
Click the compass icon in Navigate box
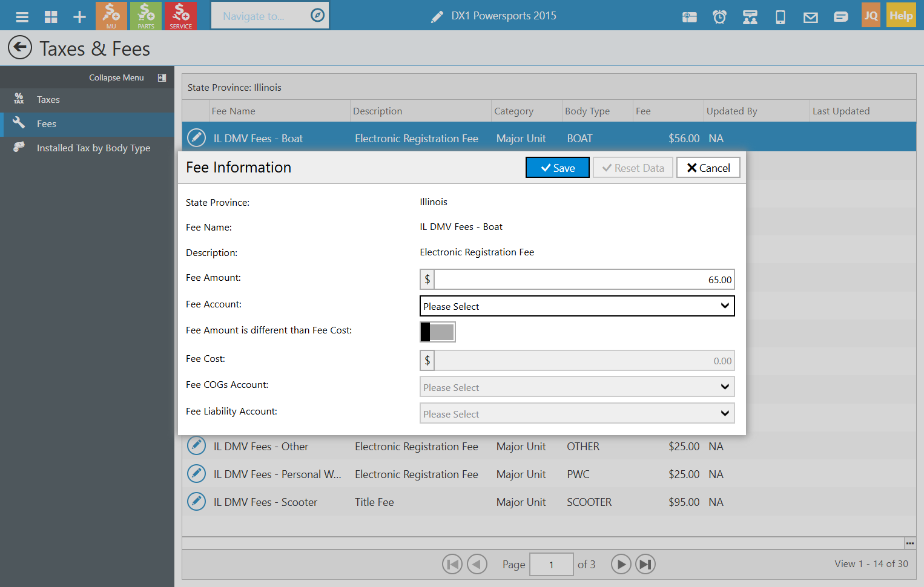(318, 15)
